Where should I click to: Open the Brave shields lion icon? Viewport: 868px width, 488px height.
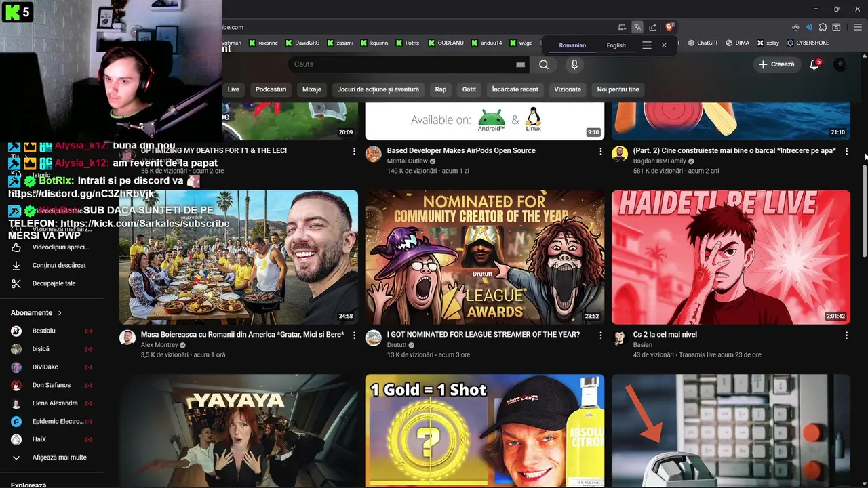tap(669, 27)
